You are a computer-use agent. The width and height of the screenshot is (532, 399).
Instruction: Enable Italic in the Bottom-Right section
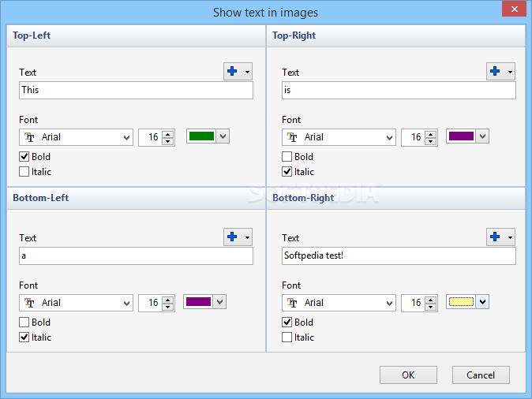click(x=287, y=337)
